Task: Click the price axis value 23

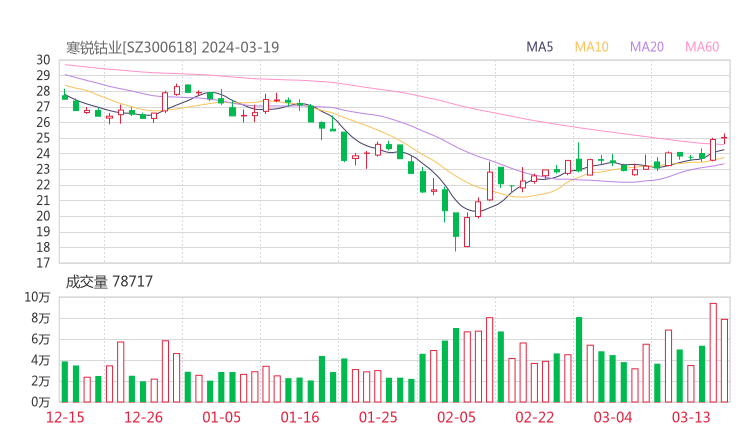Action: (x=43, y=169)
